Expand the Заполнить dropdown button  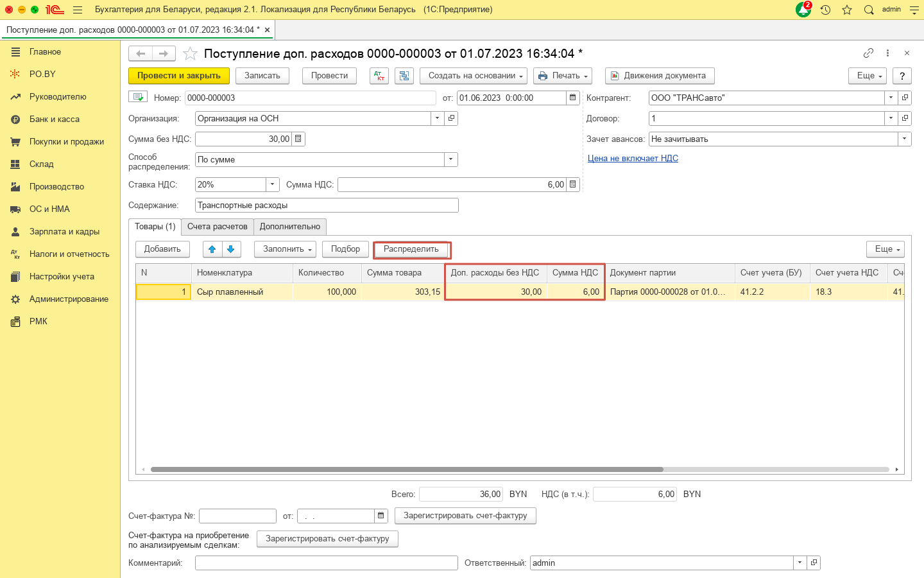[x=288, y=249]
